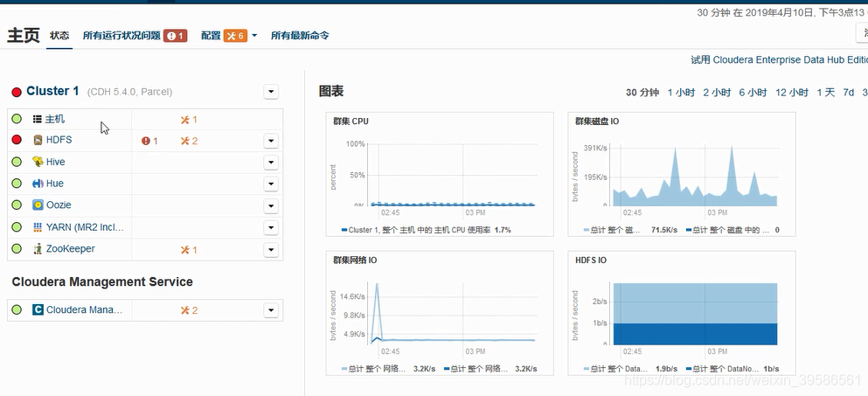Open the Oozie service link
868x396 pixels.
[59, 205]
